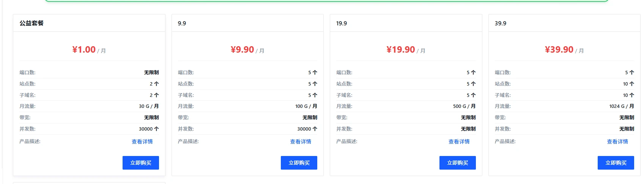The height and width of the screenshot is (184, 644).
Task: Click the 公益套餐 card title
Action: [x=31, y=23]
